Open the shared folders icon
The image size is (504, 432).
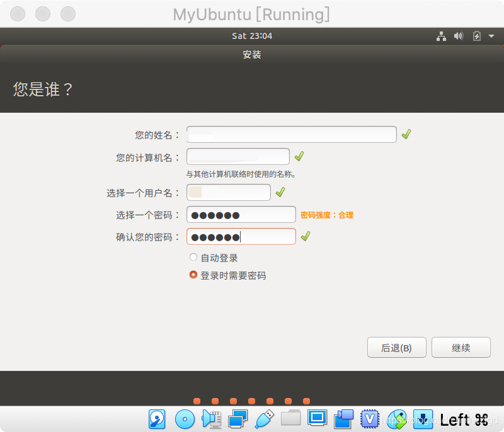(290, 418)
